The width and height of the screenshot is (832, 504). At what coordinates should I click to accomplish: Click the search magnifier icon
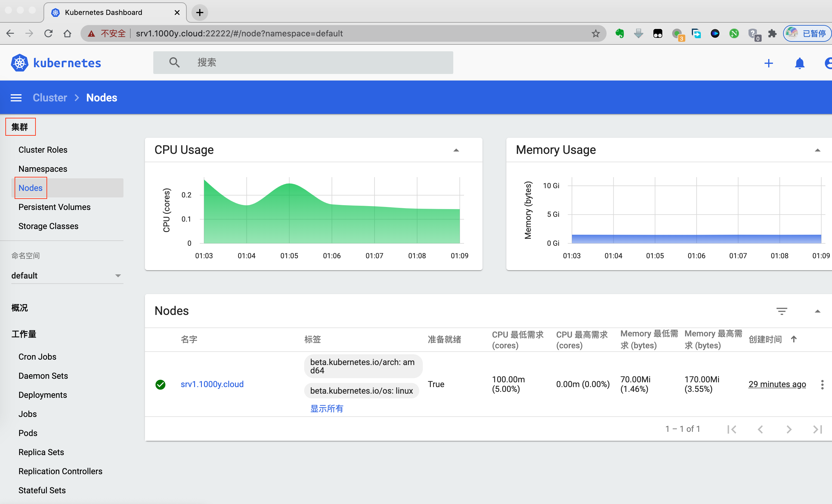[174, 62]
